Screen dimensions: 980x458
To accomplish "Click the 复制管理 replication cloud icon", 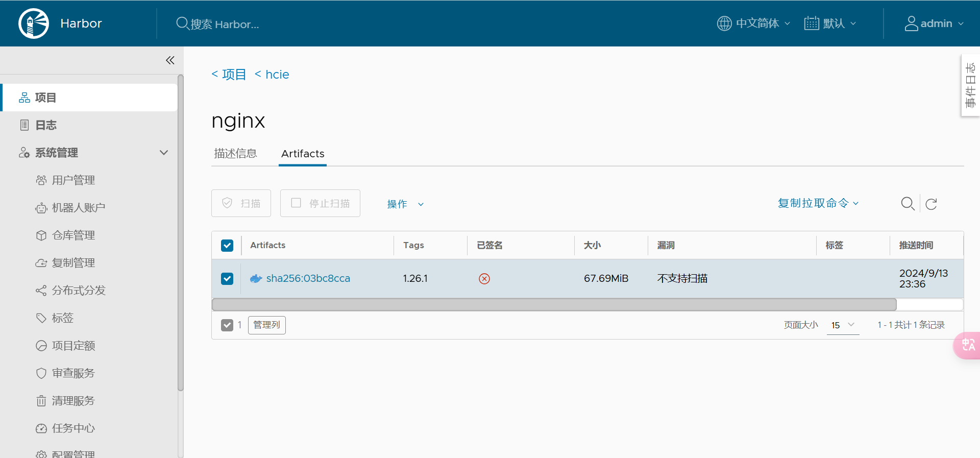I will point(41,263).
